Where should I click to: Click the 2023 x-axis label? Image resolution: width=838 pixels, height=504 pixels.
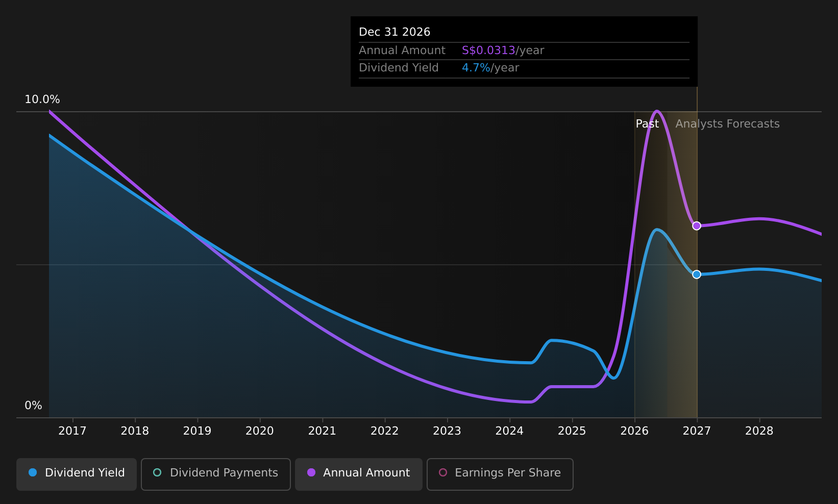pyautogui.click(x=447, y=431)
